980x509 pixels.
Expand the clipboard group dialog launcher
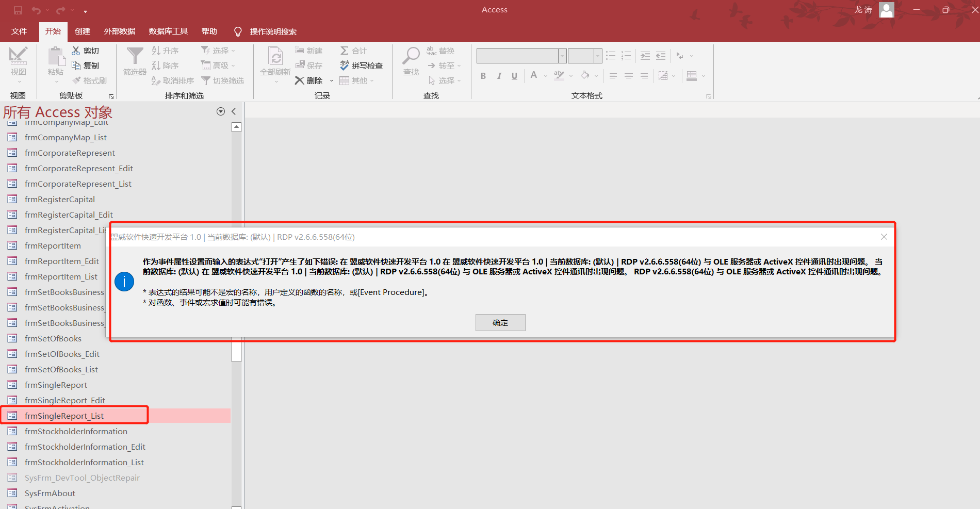point(111,96)
